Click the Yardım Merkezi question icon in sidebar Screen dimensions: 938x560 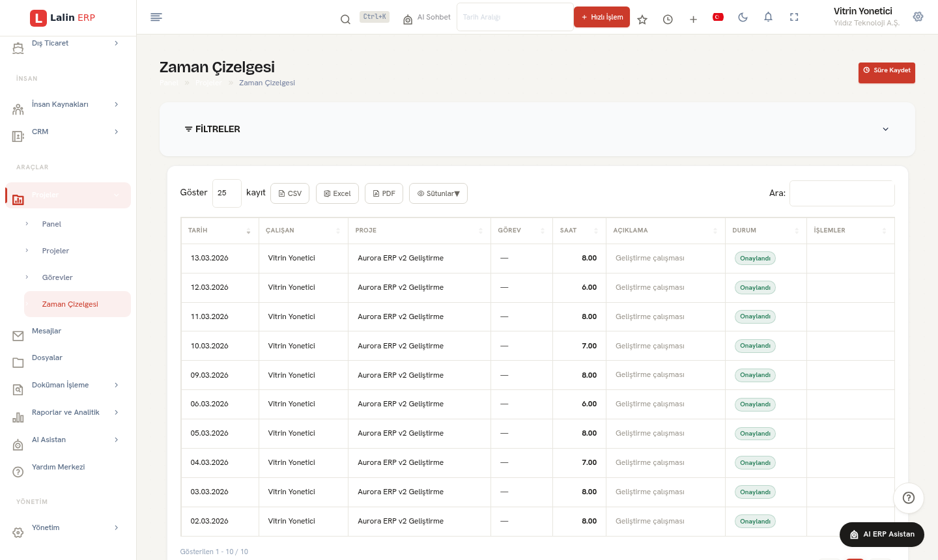coord(18,472)
